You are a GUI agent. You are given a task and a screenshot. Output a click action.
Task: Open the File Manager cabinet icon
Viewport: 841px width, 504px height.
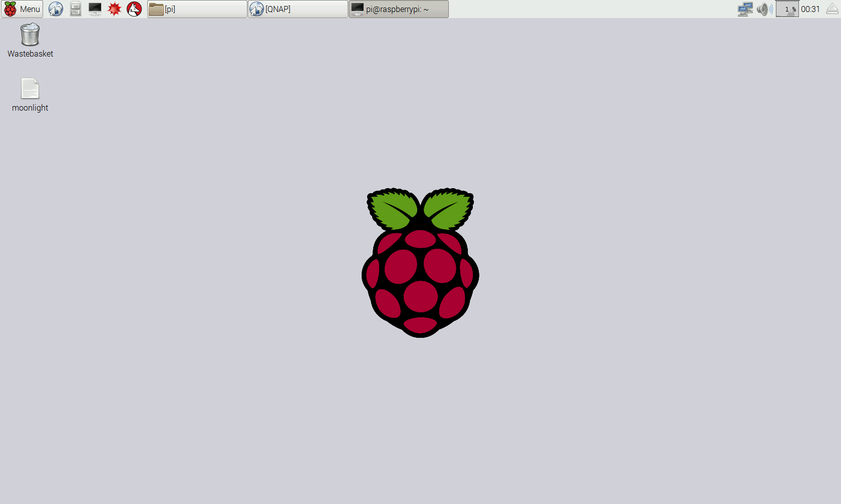tap(75, 9)
